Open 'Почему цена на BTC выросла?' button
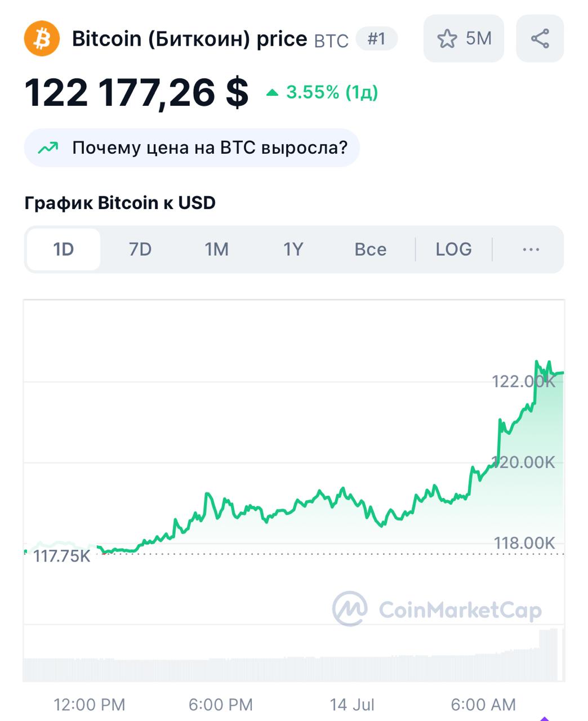The image size is (588, 721). tap(191, 148)
